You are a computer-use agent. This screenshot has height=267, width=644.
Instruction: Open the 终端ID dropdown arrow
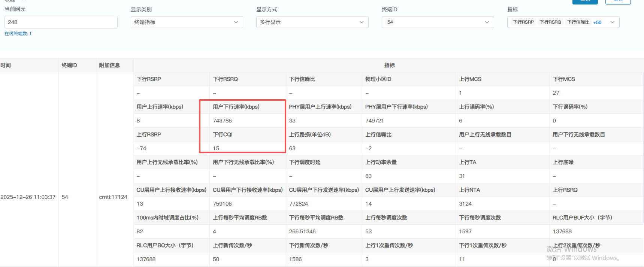coord(487,22)
